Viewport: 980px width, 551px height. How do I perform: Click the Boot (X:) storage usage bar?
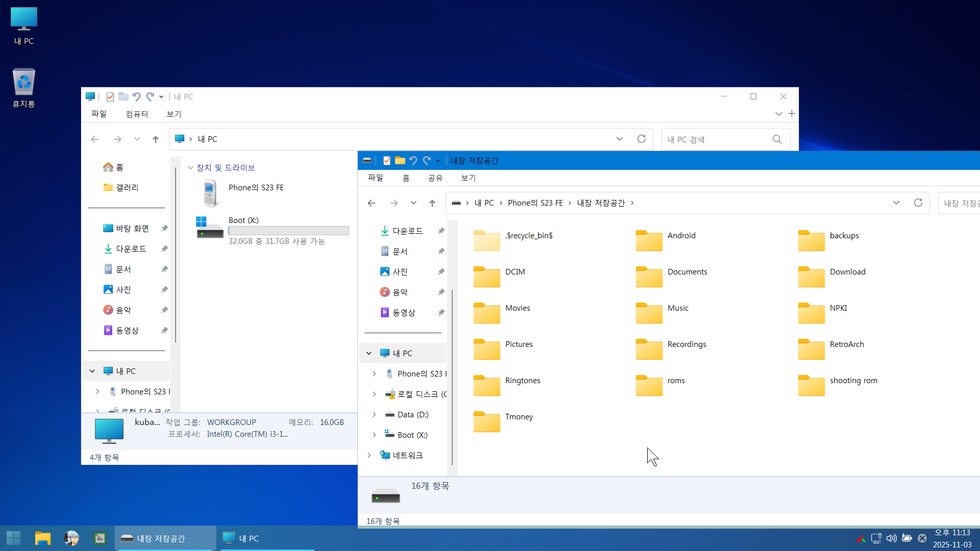click(289, 231)
